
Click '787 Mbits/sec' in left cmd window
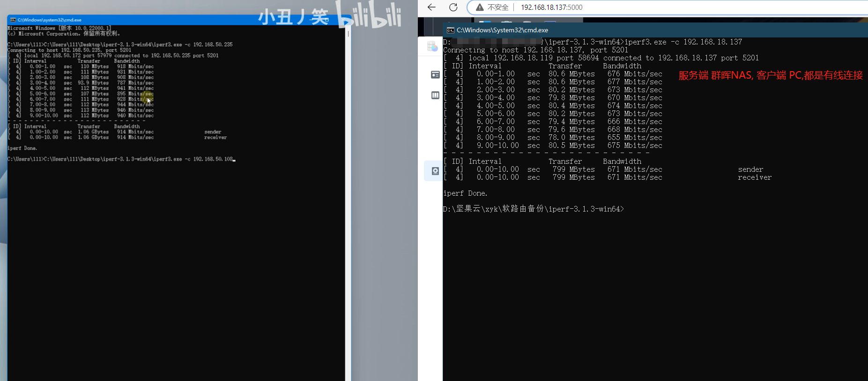pos(135,83)
